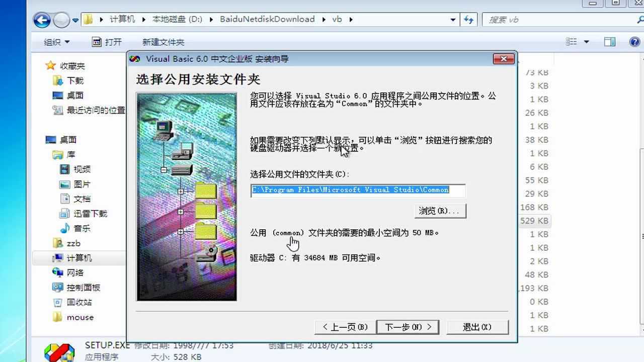Click 新建文件夹 on the toolbar
The width and height of the screenshot is (644, 362).
pos(163,42)
